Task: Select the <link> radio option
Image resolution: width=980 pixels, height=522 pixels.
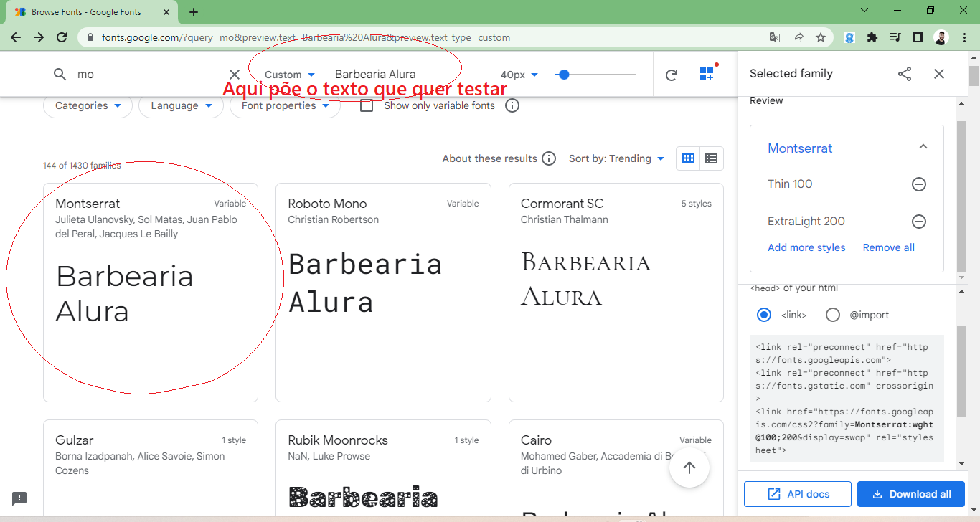Action: (764, 315)
